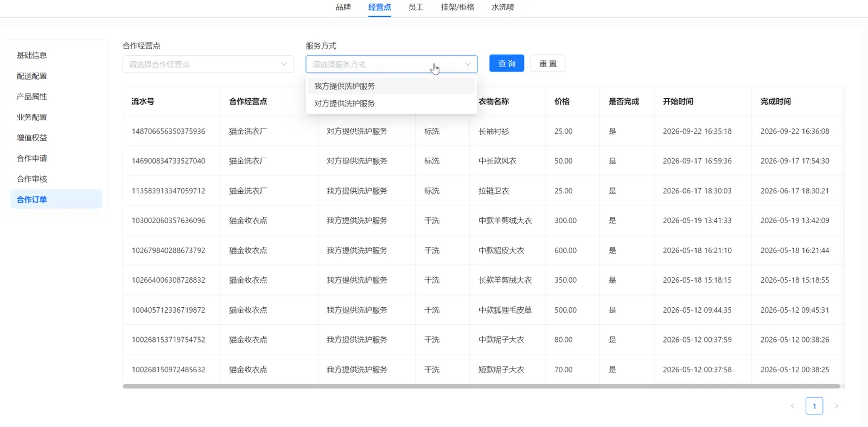
Task: Click the price 80.00 cell
Action: click(x=573, y=340)
